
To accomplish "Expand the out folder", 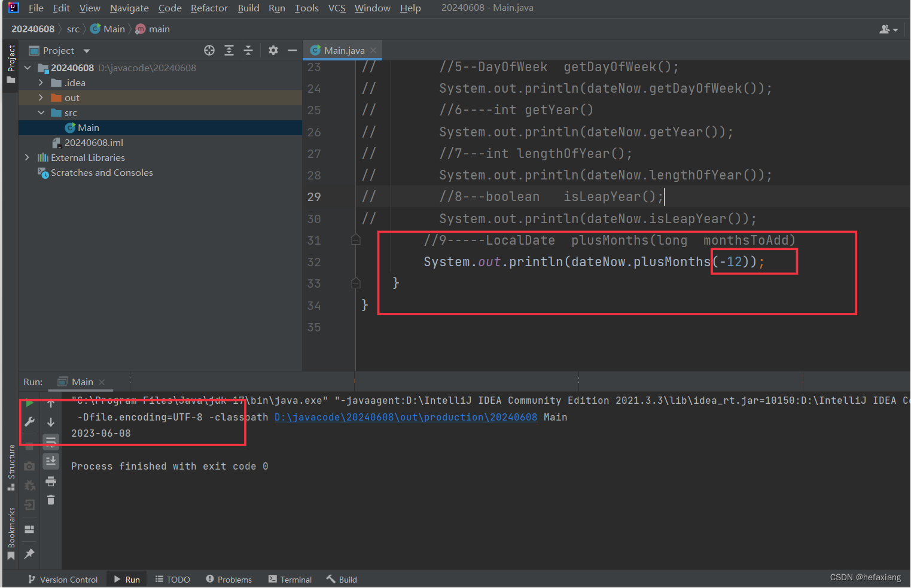I will 41,98.
